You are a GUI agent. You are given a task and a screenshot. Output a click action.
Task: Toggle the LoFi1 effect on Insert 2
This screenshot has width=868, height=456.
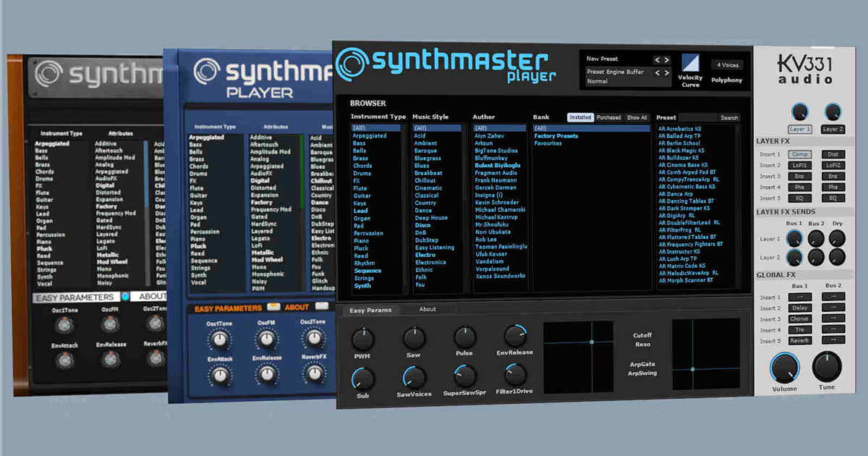coord(800,165)
